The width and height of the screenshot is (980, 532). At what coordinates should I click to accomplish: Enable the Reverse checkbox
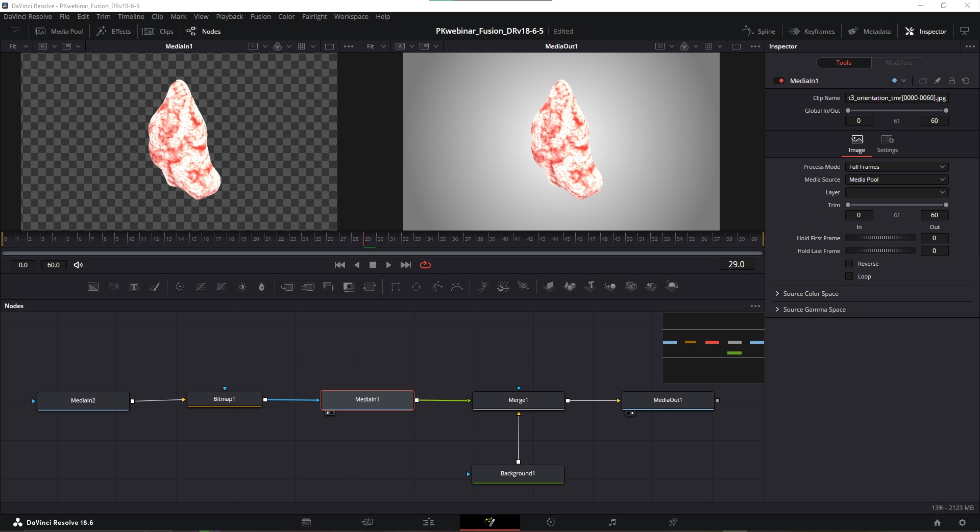pyautogui.click(x=849, y=264)
